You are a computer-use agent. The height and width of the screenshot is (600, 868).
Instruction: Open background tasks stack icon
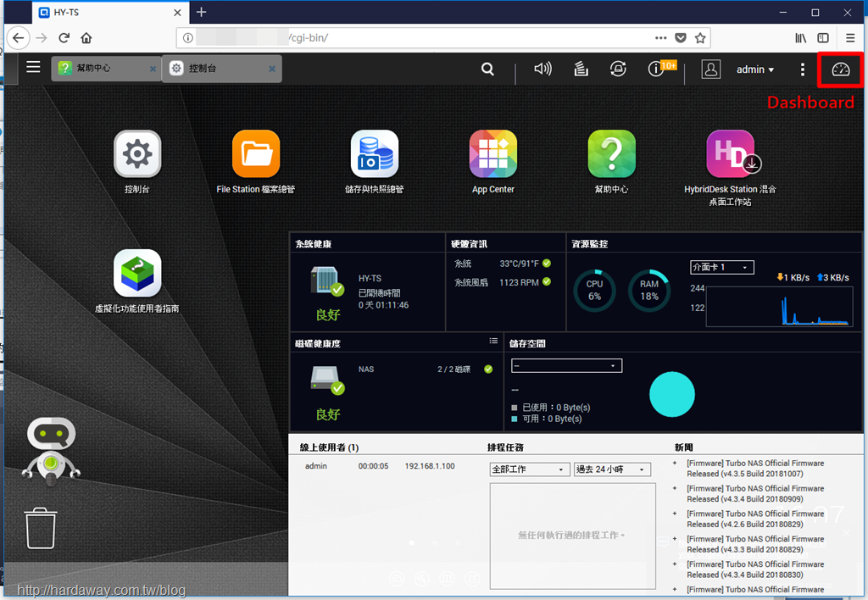point(581,69)
